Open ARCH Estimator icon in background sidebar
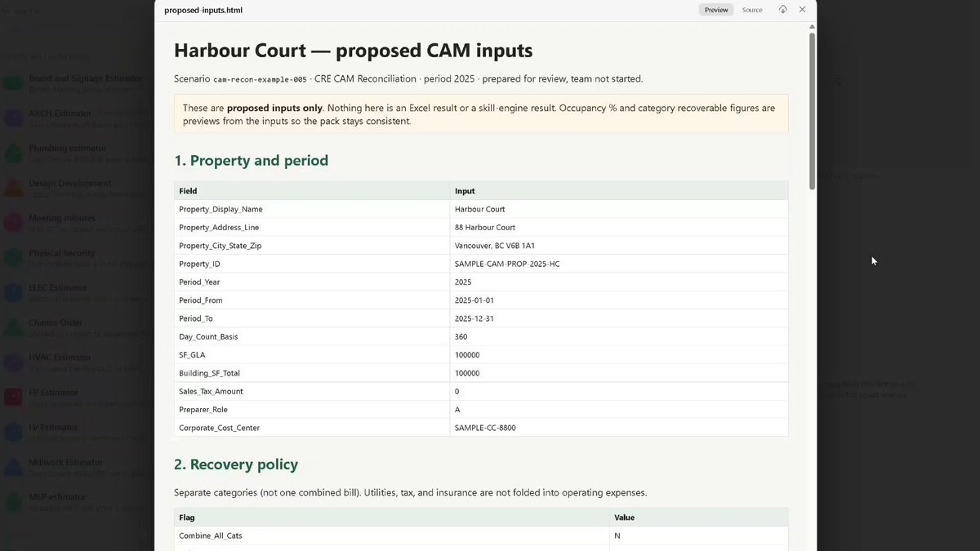This screenshot has height=551, width=980. (x=13, y=118)
